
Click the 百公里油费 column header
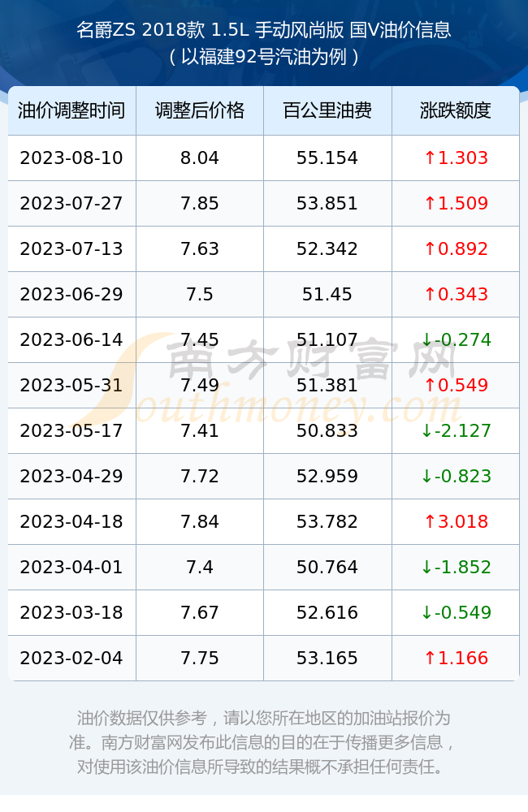(x=327, y=110)
